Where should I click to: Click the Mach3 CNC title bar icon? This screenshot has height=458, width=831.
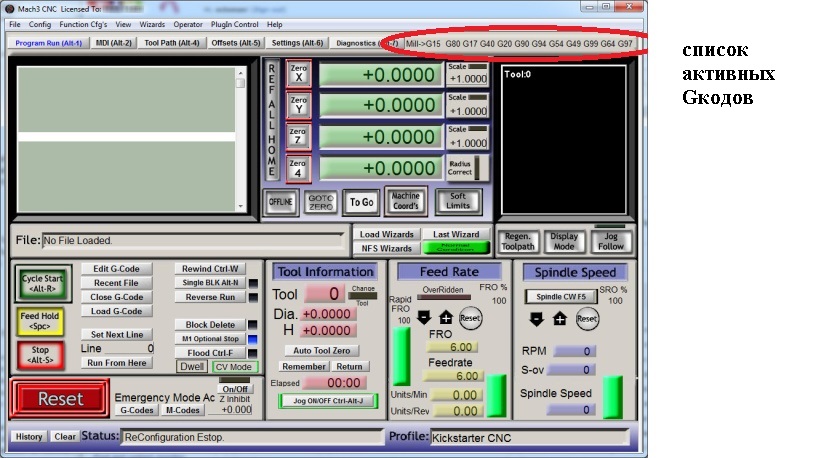10,8
